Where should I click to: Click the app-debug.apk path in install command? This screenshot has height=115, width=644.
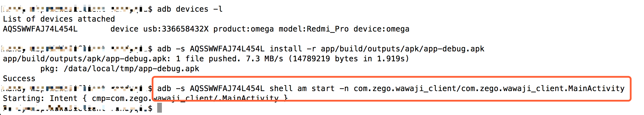click(x=403, y=49)
